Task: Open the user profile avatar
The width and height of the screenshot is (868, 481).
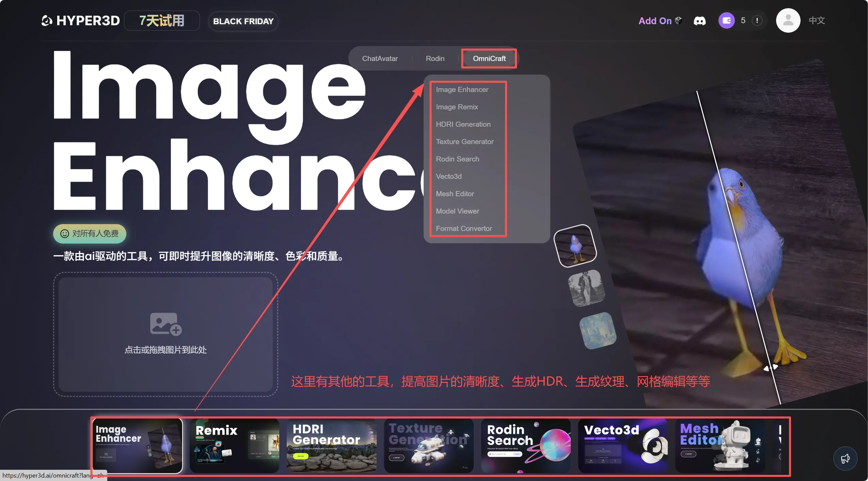Action: (x=788, y=21)
